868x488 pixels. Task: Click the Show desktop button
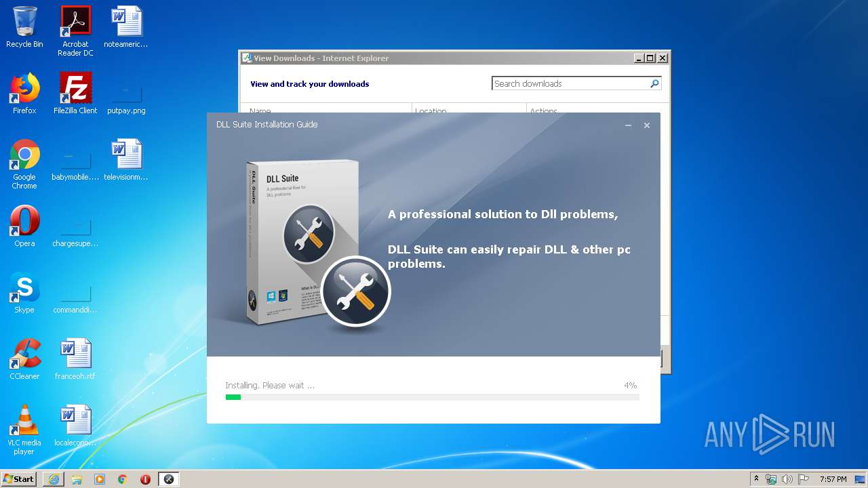(x=861, y=479)
